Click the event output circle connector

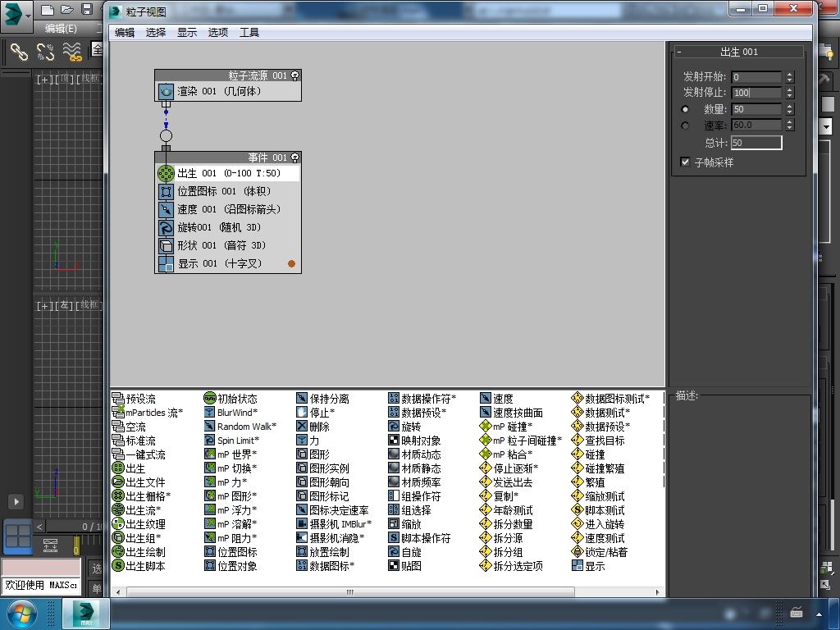(166, 135)
